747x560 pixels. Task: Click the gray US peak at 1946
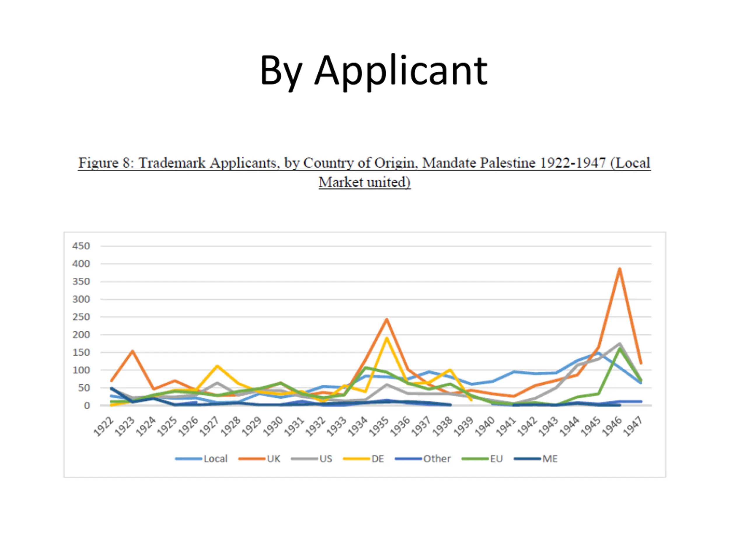pos(620,344)
